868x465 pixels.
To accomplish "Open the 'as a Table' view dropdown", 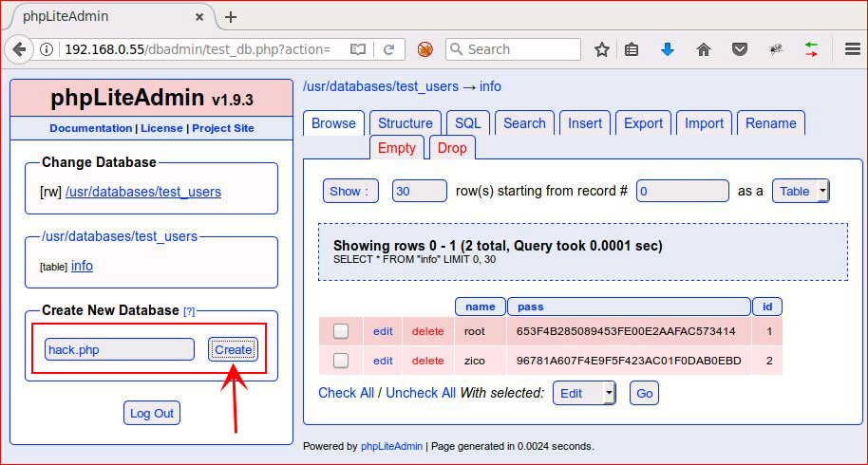I will (x=801, y=192).
